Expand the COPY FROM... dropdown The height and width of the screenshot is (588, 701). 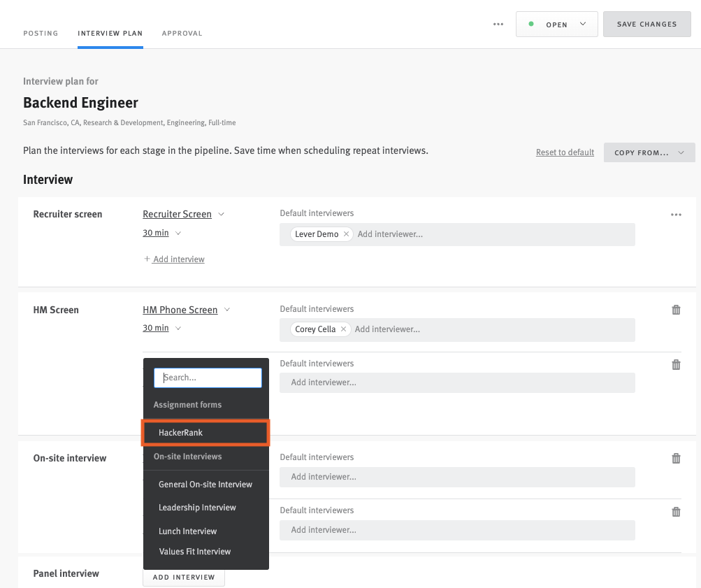coord(649,152)
